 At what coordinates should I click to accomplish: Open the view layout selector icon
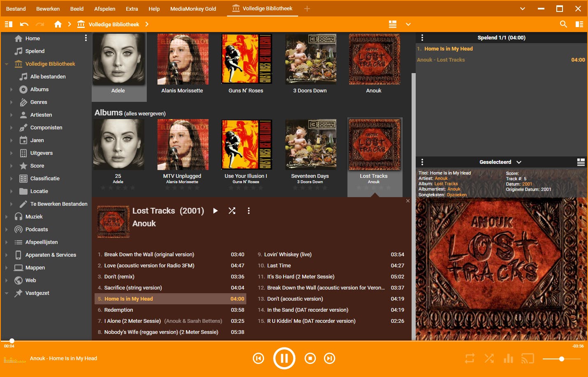tap(393, 24)
